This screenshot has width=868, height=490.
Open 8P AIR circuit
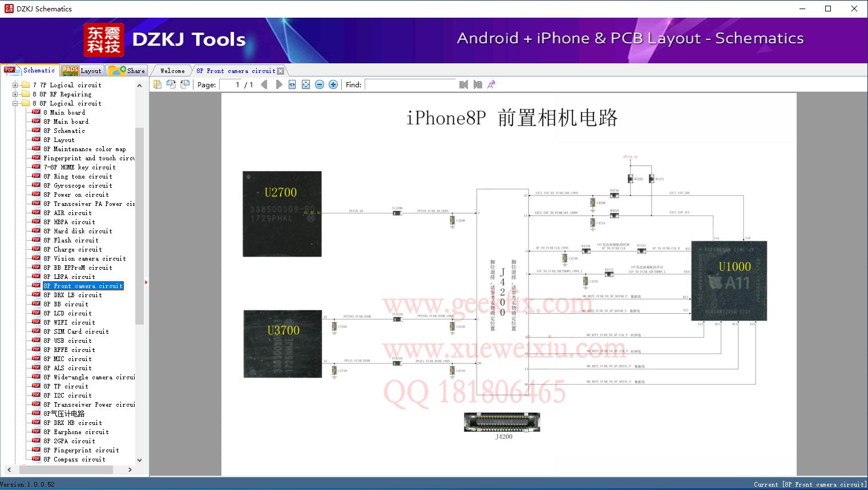67,213
